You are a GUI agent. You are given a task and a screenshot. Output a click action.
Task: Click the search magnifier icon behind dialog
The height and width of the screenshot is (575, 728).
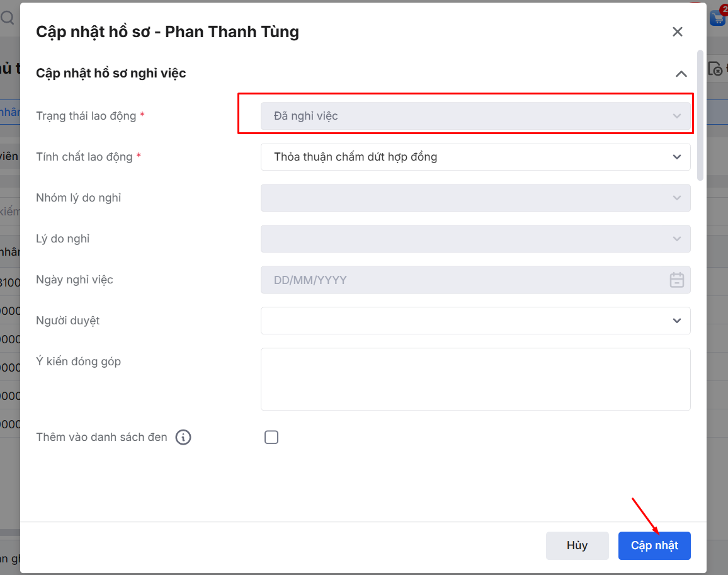coord(7,18)
